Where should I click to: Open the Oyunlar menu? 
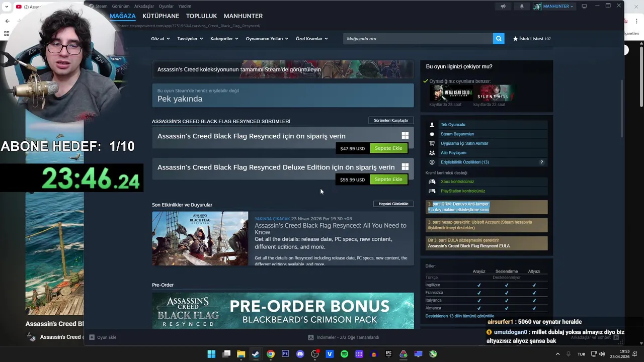(x=166, y=7)
